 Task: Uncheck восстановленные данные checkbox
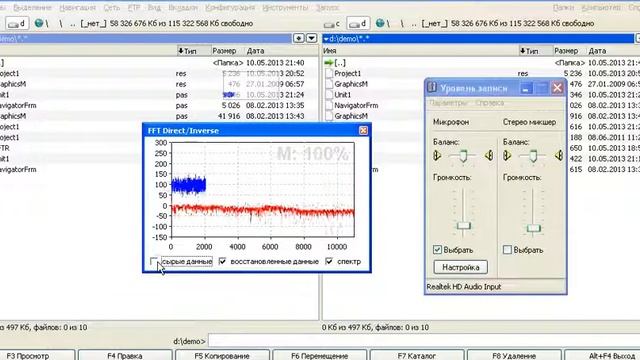pyautogui.click(x=222, y=261)
